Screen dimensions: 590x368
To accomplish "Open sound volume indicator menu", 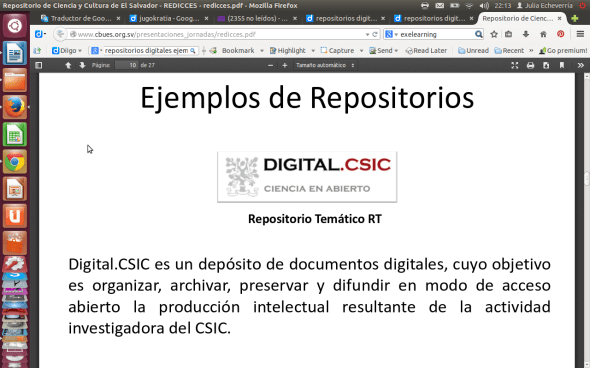I will tap(484, 5).
